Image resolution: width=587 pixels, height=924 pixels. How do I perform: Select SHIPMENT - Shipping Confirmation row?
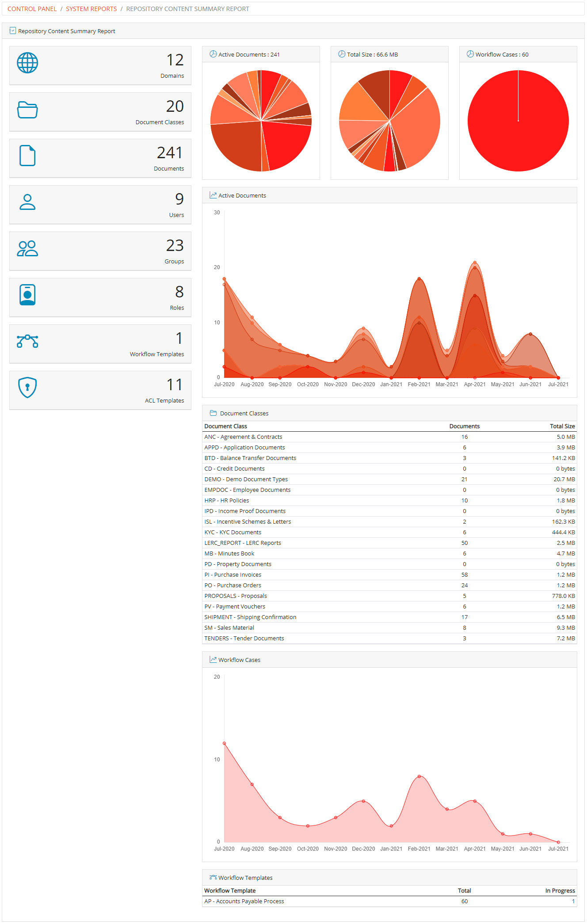point(389,617)
